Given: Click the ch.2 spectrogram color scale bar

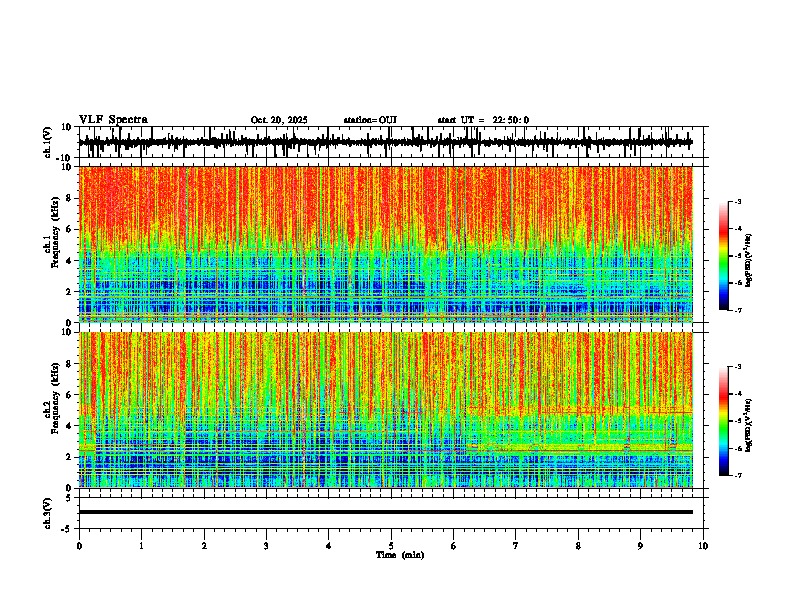Looking at the screenshot, I should click(724, 421).
